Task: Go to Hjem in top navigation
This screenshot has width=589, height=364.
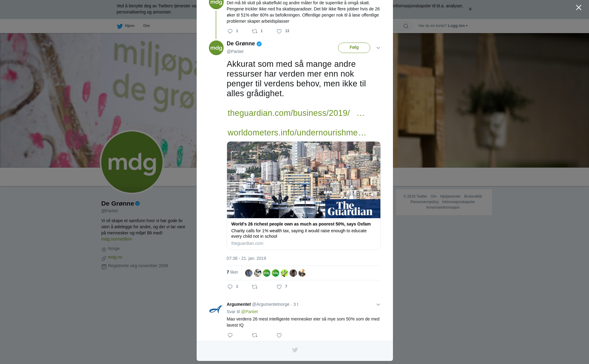Action: [126, 26]
